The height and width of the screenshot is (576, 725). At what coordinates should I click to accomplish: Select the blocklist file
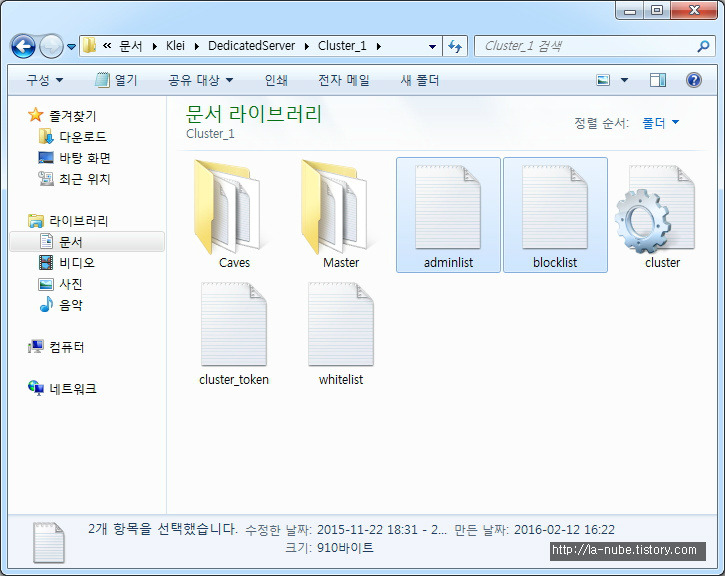tap(555, 215)
